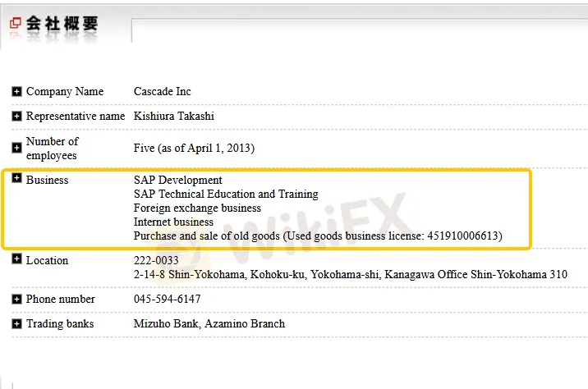This screenshot has width=588, height=389.
Task: Click the plus icon beside Location
Action: tap(17, 259)
